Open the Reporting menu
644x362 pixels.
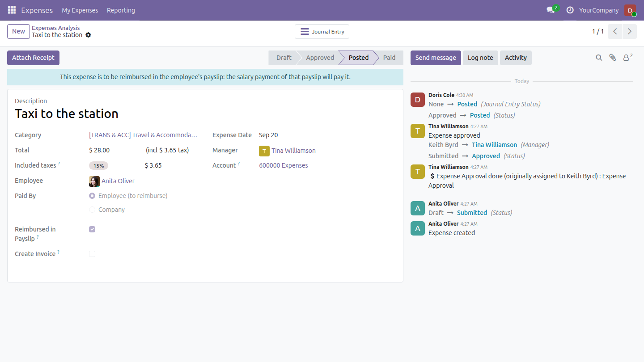coord(121,10)
